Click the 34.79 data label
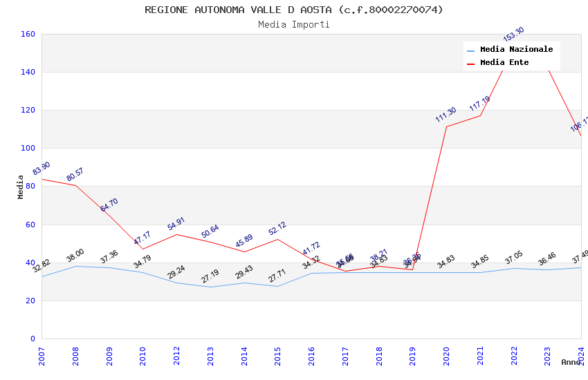 pos(142,261)
